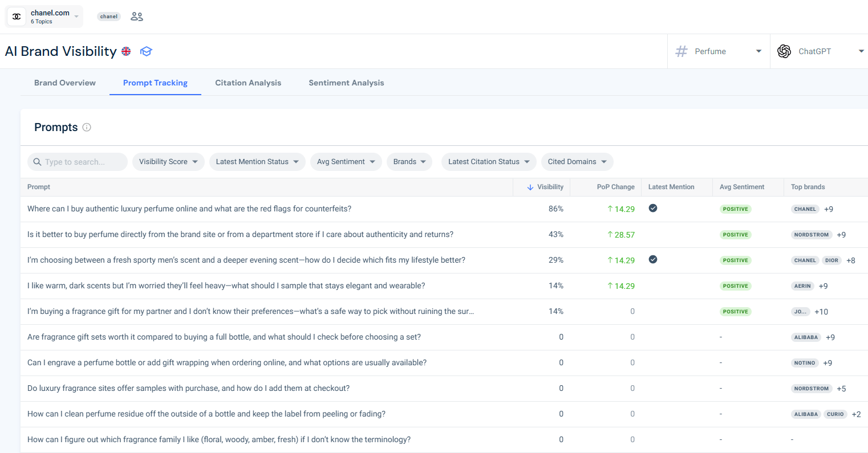Viewport: 868px width, 453px height.
Task: Click NORDSTROM tag in department store prompt row
Action: click(812, 235)
